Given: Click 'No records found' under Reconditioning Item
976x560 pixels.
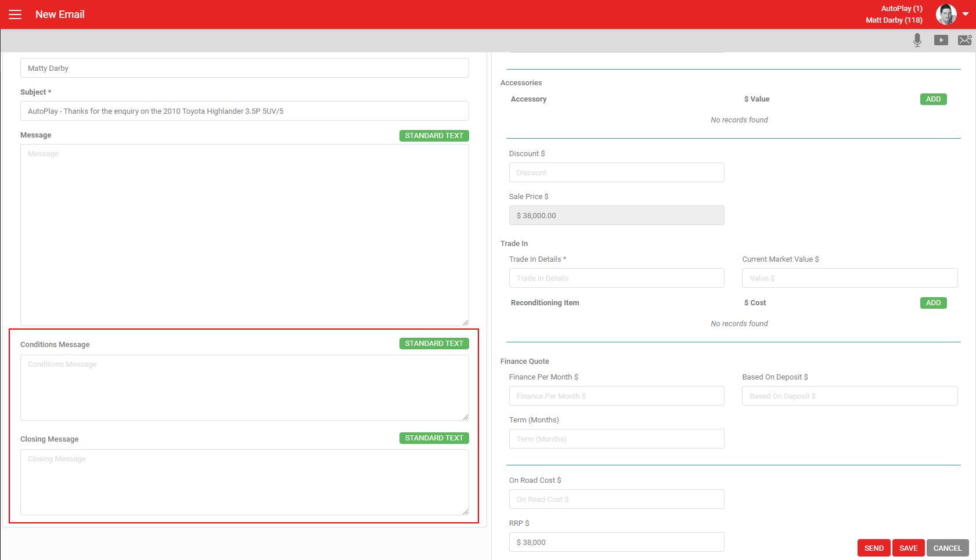Looking at the screenshot, I should tap(739, 324).
